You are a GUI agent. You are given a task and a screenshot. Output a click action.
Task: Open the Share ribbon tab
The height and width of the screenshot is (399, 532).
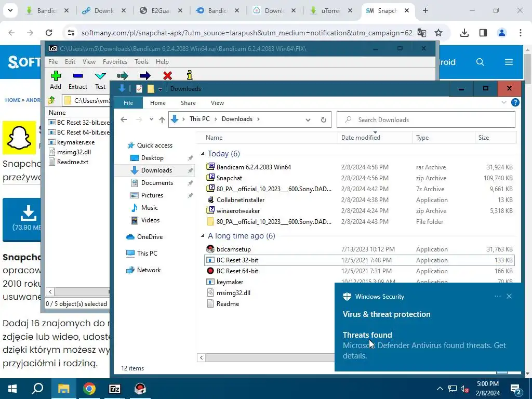pos(188,102)
